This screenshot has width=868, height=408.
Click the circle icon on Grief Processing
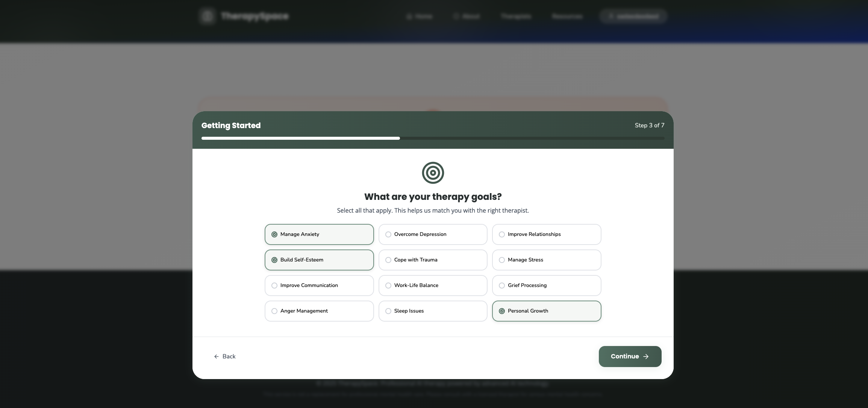click(x=502, y=286)
